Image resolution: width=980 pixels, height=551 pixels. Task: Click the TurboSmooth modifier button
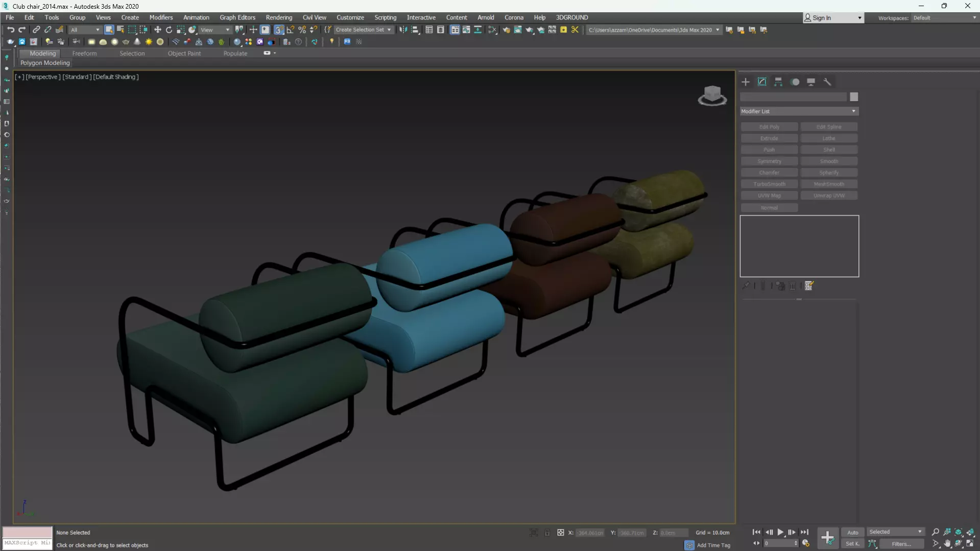(x=769, y=184)
